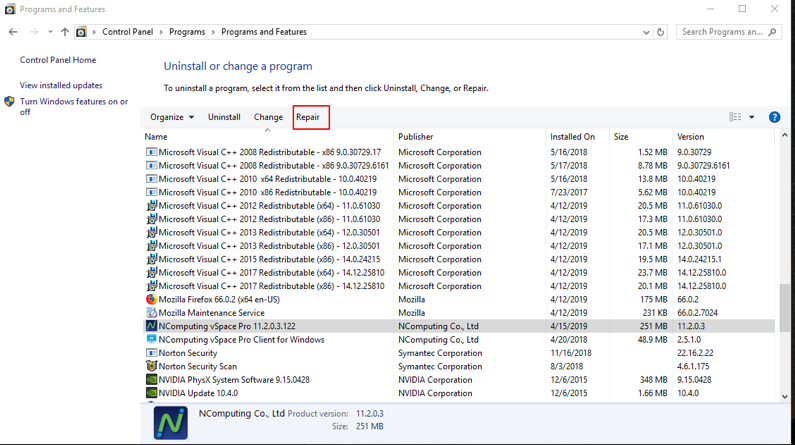
Task: Open the Organize dropdown menu
Action: [x=172, y=117]
